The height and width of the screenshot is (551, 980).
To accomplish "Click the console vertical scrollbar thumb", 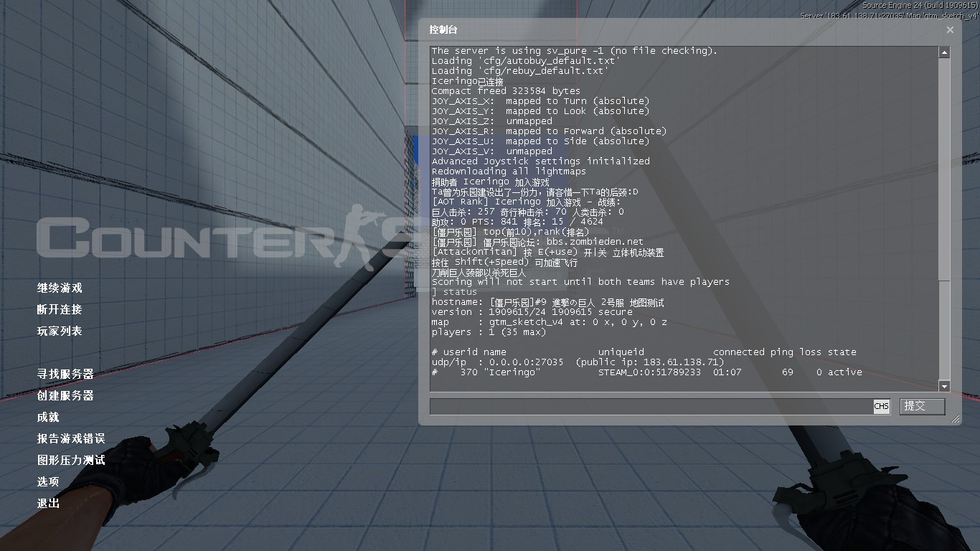I will click(x=944, y=169).
